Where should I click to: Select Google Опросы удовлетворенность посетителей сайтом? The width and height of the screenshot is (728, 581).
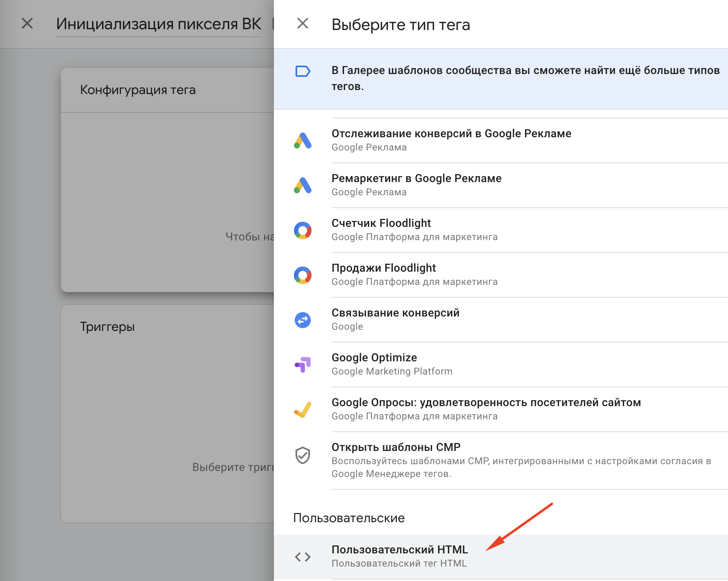(x=501, y=409)
